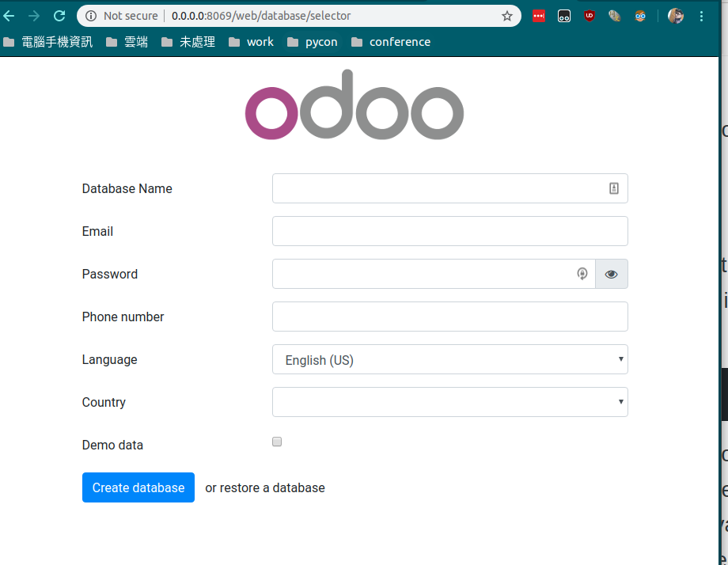Open the red LastPass extension icon

coord(539,16)
